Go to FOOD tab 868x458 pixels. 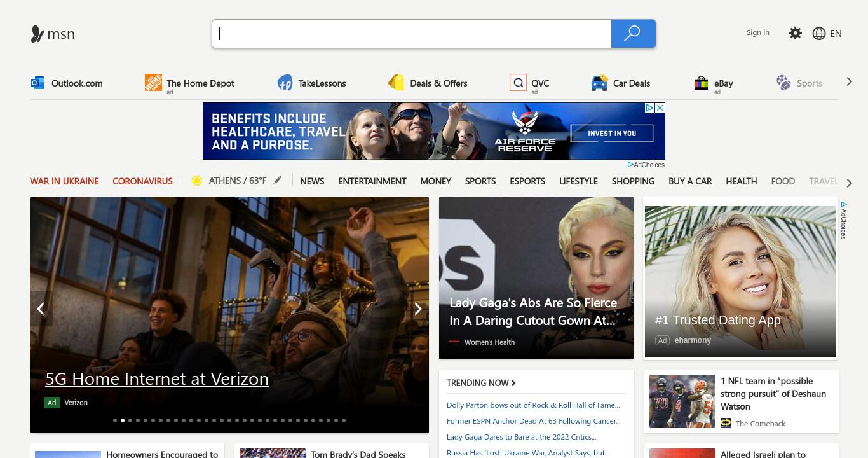tap(783, 181)
